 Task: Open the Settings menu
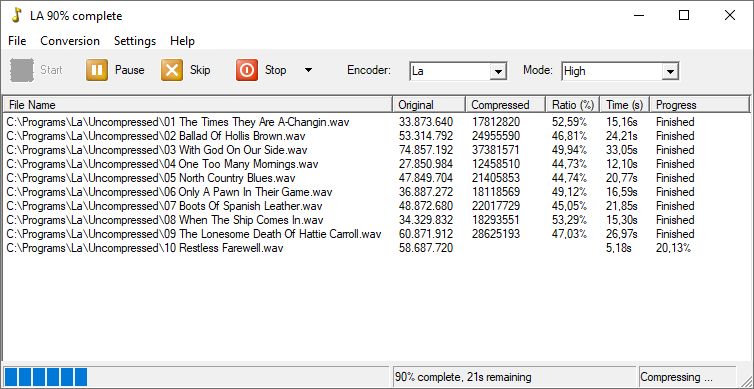click(135, 41)
